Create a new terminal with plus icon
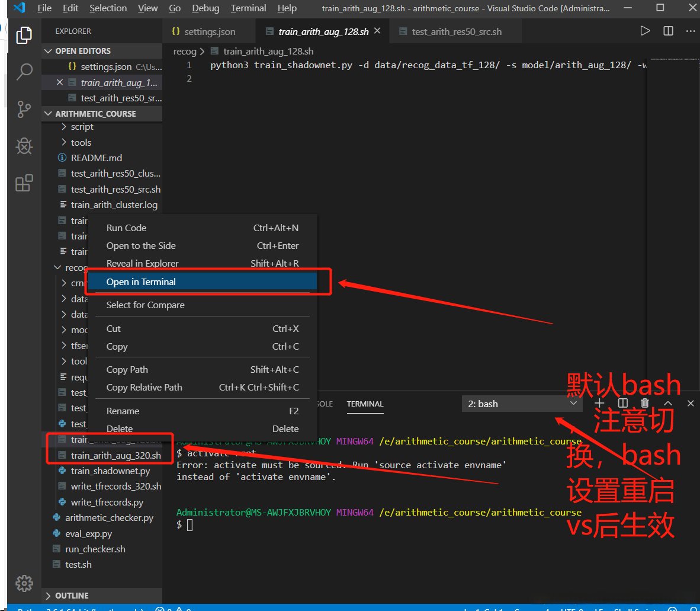 (x=599, y=404)
